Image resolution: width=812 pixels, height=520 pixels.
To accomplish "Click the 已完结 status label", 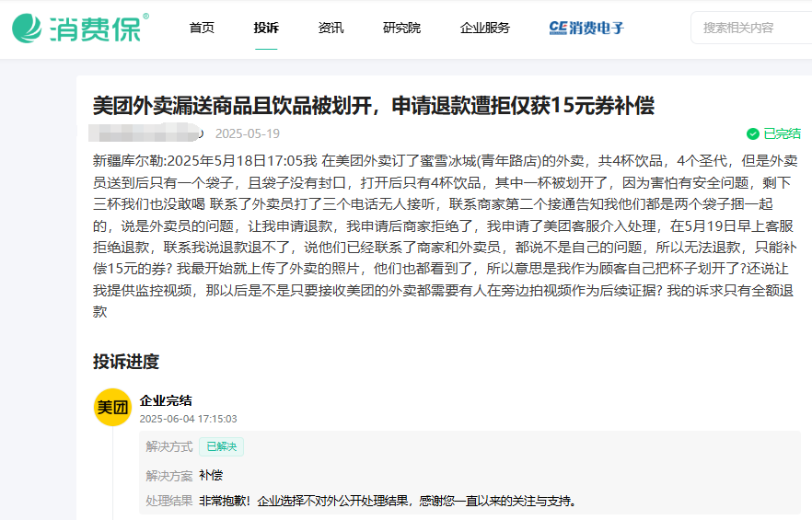I will [x=782, y=133].
